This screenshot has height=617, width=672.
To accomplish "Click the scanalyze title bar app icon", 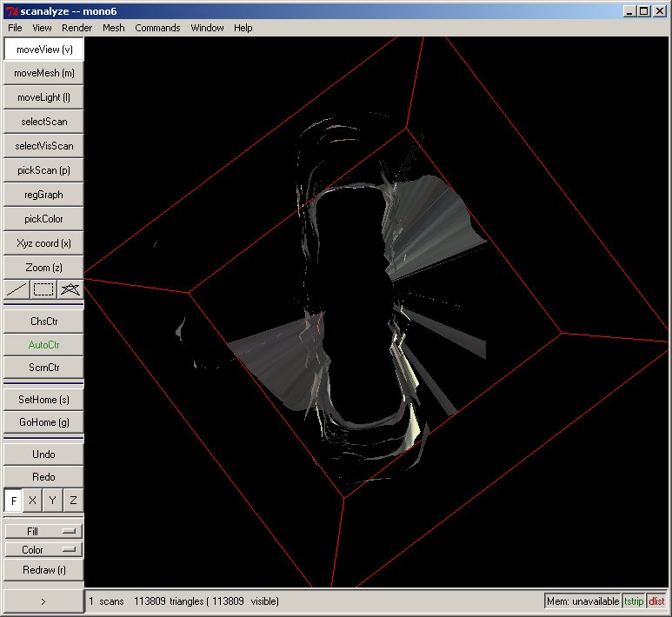I will coord(11,11).
